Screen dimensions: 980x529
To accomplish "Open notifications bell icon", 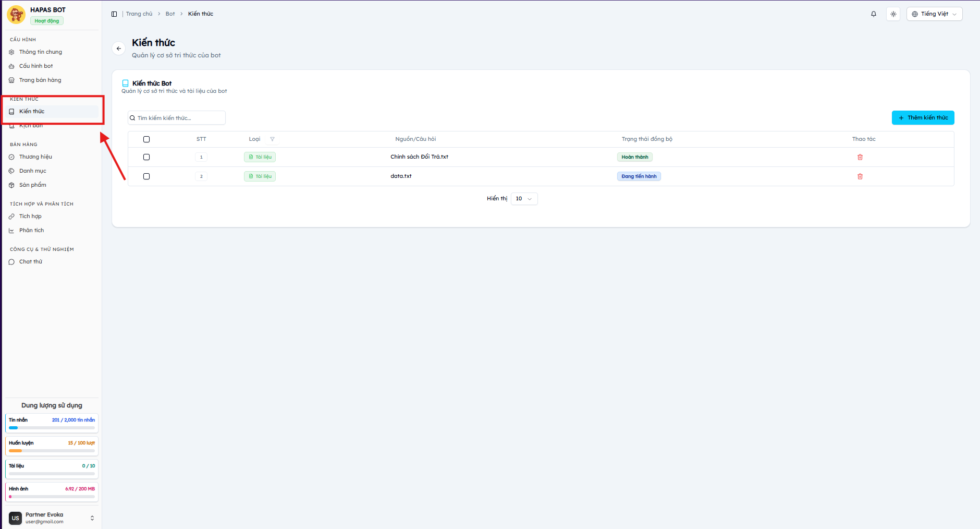I will pyautogui.click(x=874, y=14).
